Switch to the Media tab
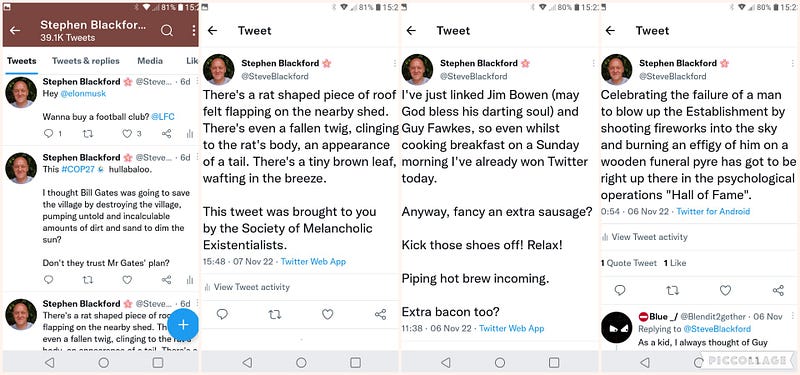800x375 pixels. [x=150, y=61]
